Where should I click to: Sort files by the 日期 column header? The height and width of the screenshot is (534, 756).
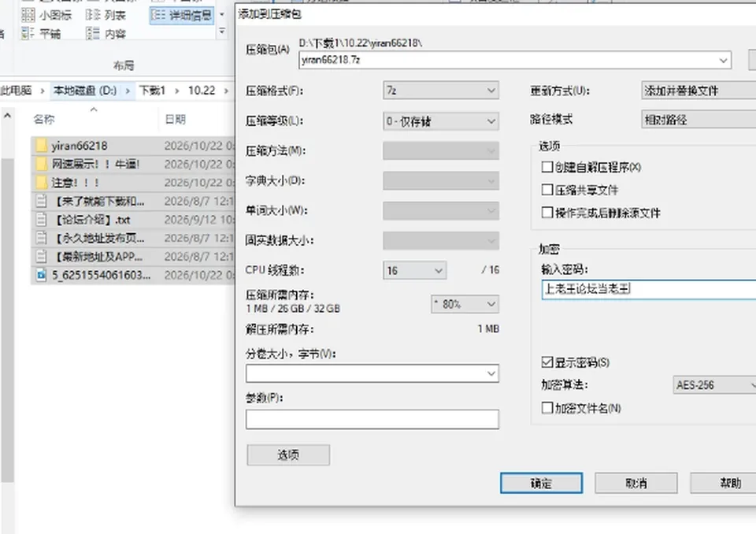click(175, 119)
